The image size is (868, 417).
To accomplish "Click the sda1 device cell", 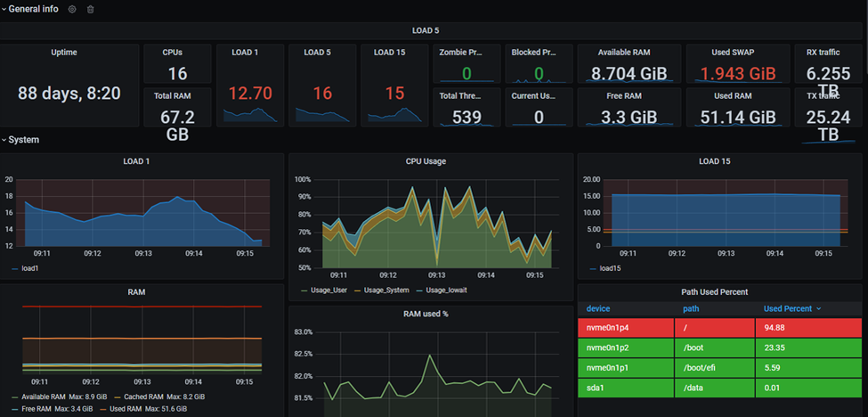I will (x=626, y=388).
